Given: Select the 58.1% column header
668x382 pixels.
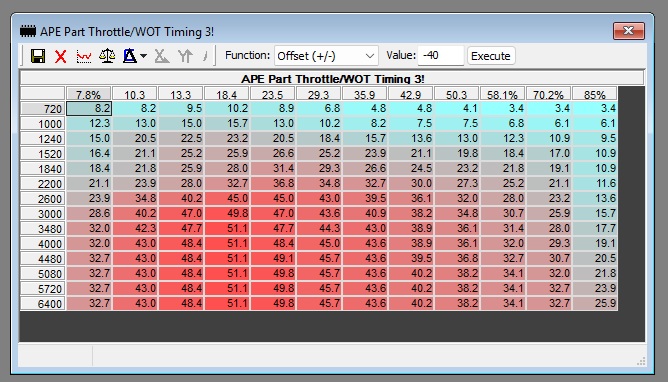Looking at the screenshot, I should click(x=503, y=94).
